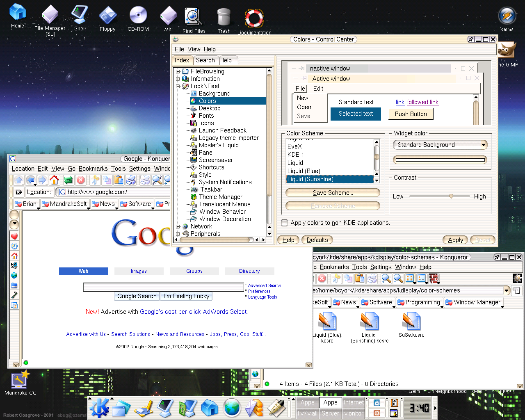Screen dimensions: 525x420
Task: Click the Back arrow in Google Konqueror
Action: (x=31, y=180)
